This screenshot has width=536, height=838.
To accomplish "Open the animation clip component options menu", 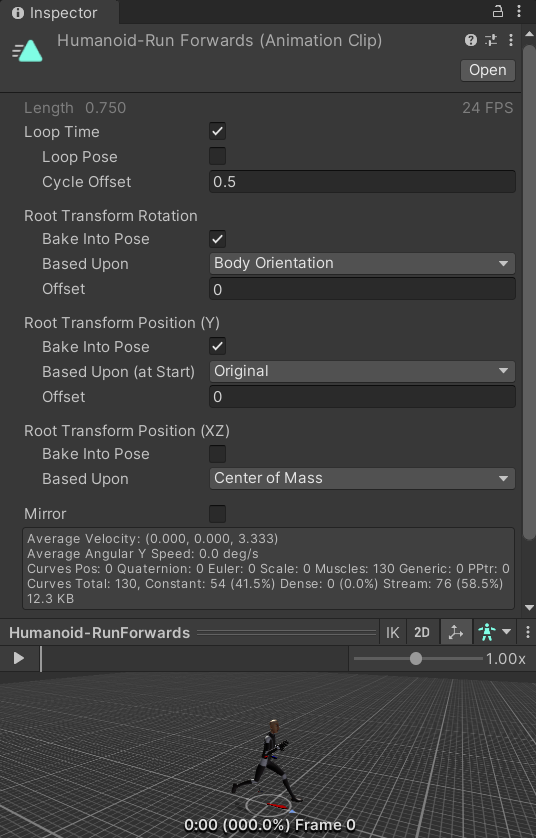I will (511, 40).
